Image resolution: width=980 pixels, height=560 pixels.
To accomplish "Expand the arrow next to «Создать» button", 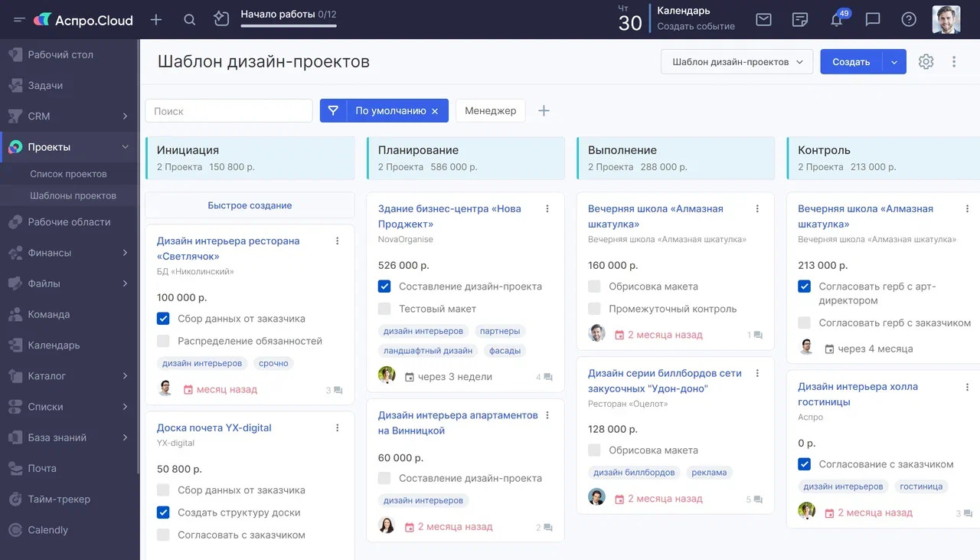I will tap(894, 62).
